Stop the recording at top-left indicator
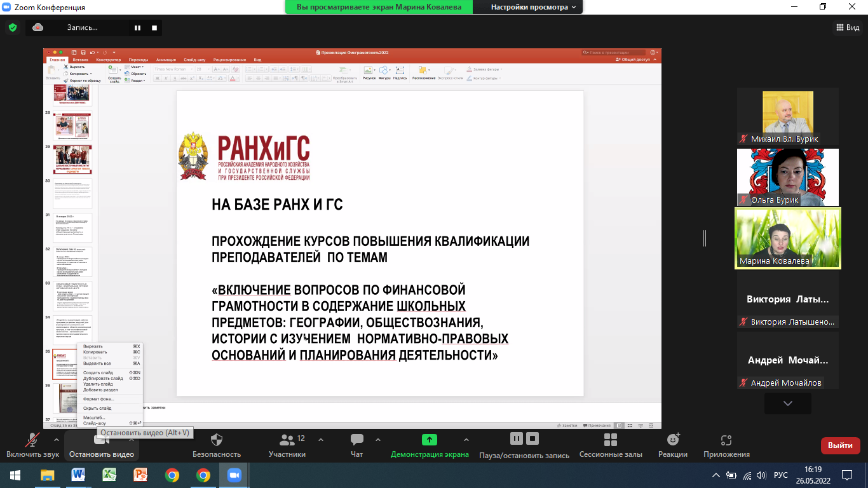The height and width of the screenshot is (488, 868). tap(154, 27)
